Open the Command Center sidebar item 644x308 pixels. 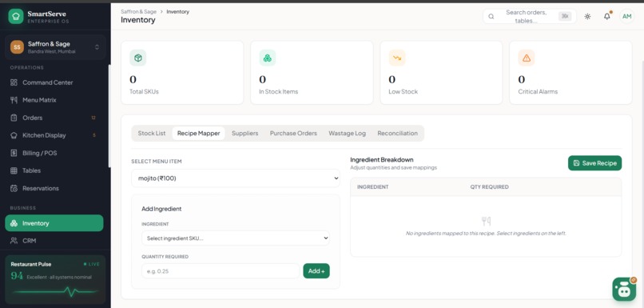[x=54, y=82]
